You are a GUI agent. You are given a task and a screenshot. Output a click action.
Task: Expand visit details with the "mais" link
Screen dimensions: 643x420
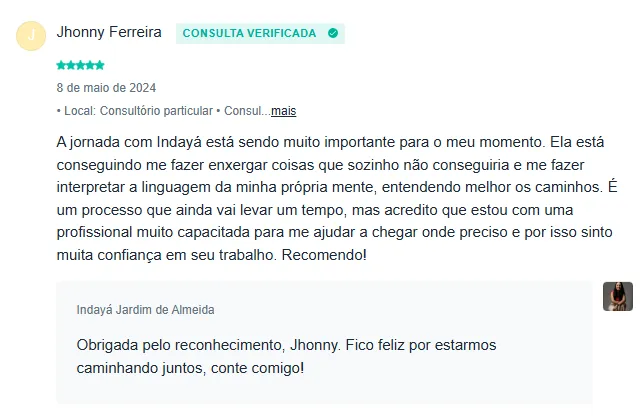(x=284, y=111)
